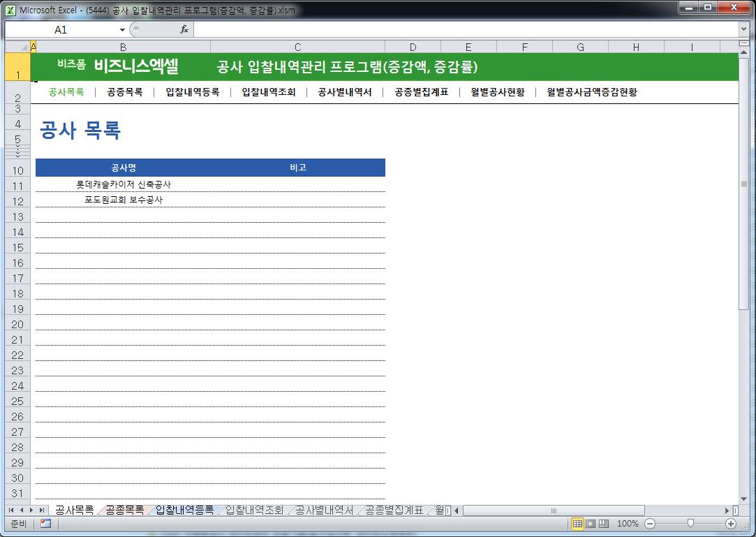Switch to the 공종별집계표 sheet tab
The image size is (756, 537).
pyautogui.click(x=394, y=510)
